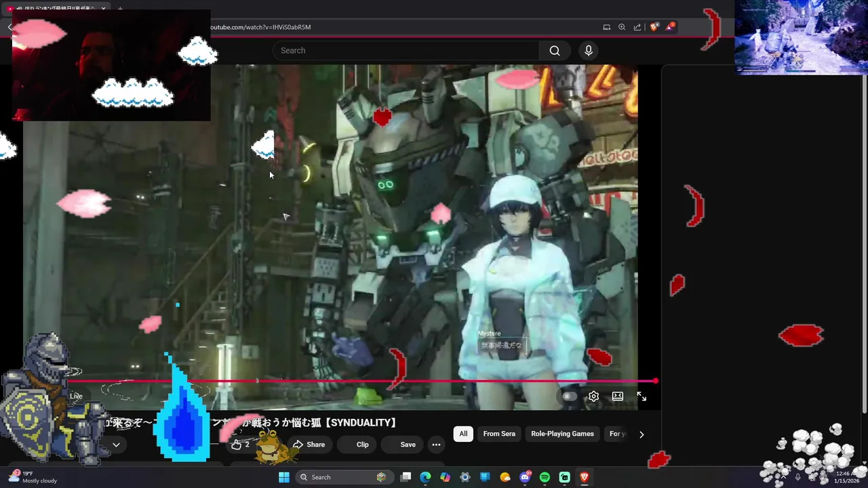Show more filter chips with right chevron

pos(642,434)
